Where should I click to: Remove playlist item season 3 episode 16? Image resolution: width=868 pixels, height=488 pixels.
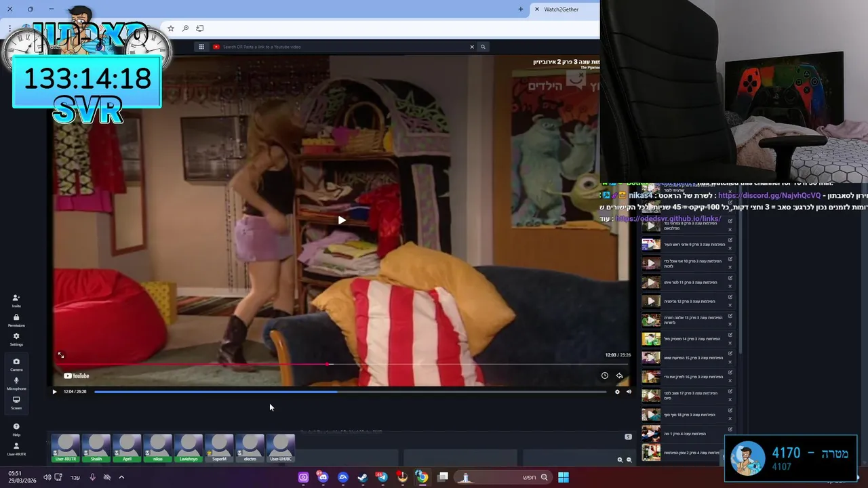[x=730, y=381]
